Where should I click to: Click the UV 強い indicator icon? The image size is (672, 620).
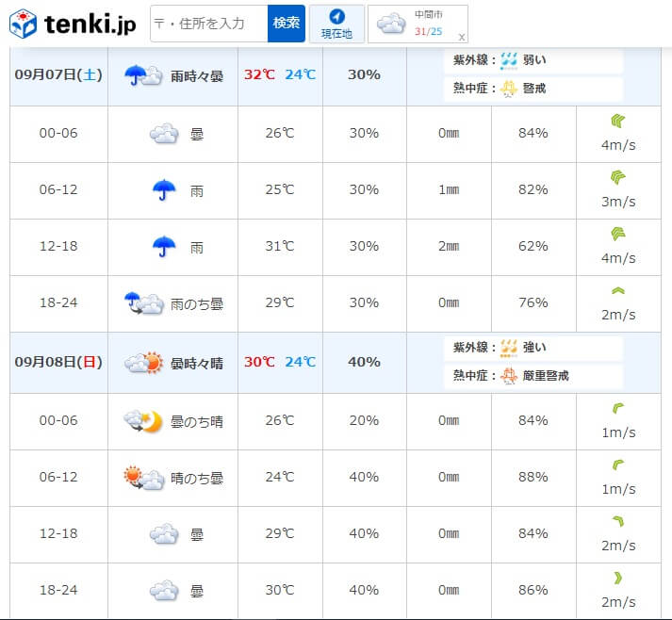[x=509, y=348]
